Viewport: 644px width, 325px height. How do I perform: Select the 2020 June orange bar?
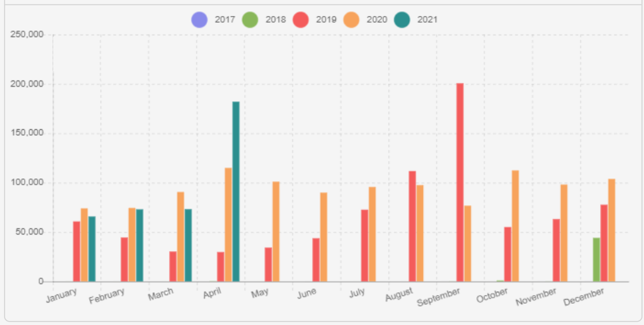(323, 237)
